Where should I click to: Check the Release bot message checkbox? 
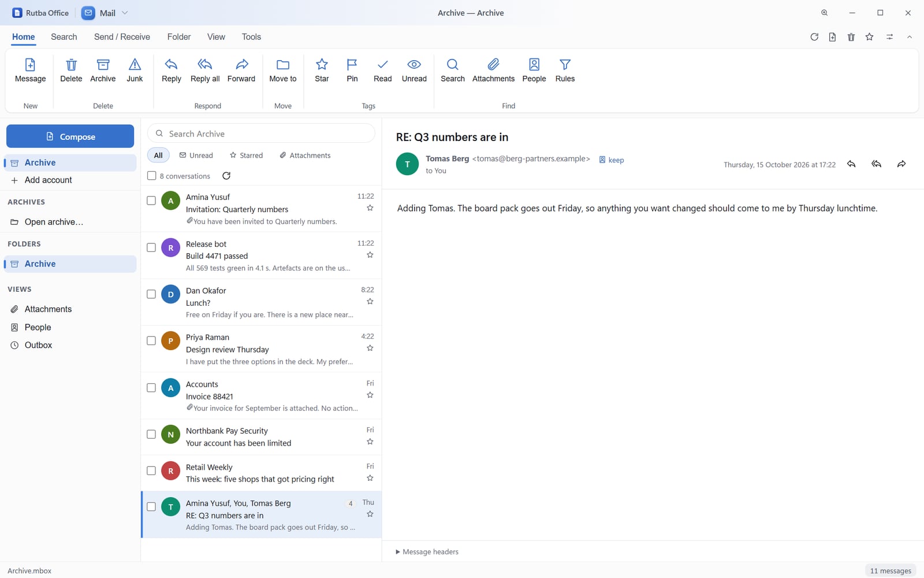coord(151,247)
